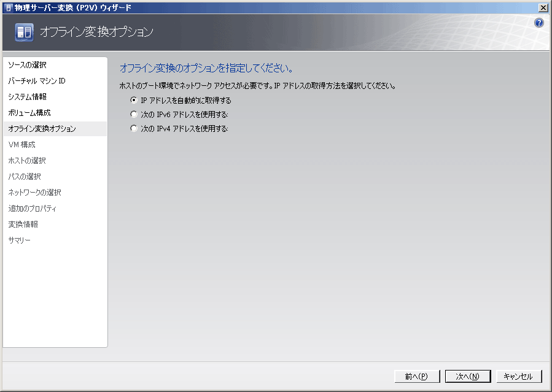Click the network access instruction text

(258, 86)
